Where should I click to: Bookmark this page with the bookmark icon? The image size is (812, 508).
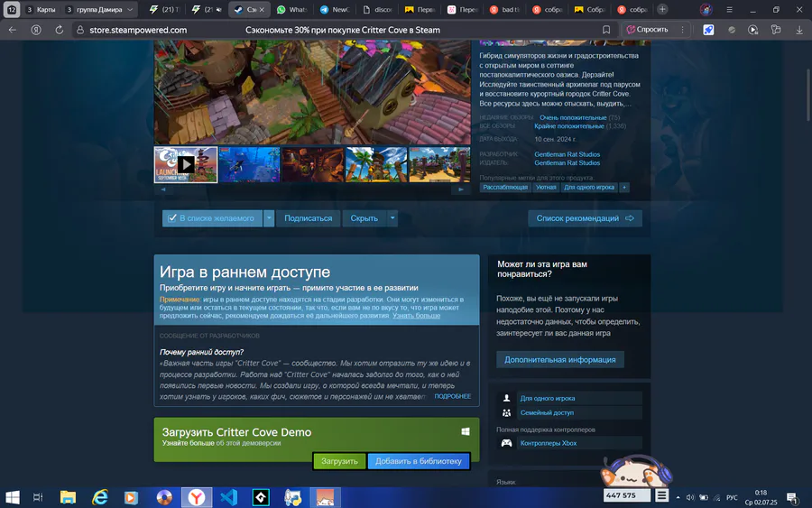[606, 30]
